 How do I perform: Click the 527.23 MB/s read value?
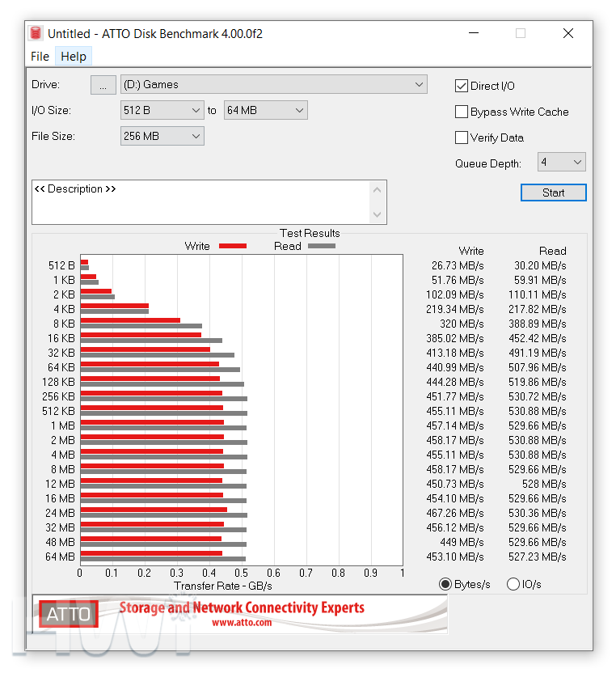537,557
